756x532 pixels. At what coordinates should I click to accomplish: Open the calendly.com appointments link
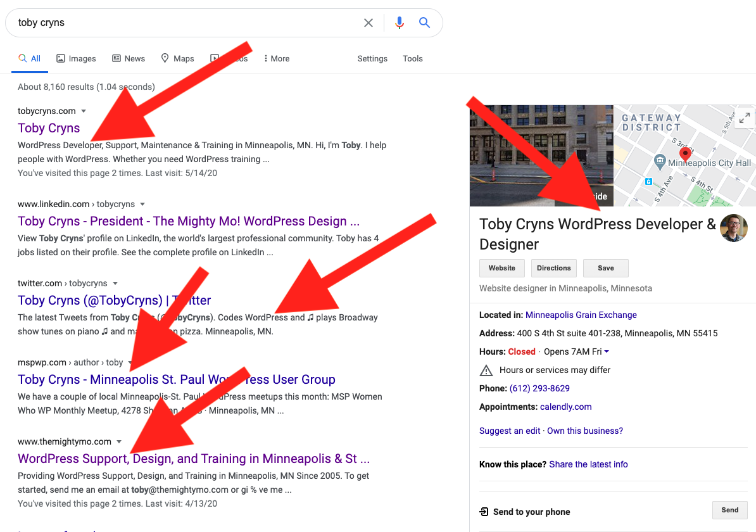click(565, 407)
